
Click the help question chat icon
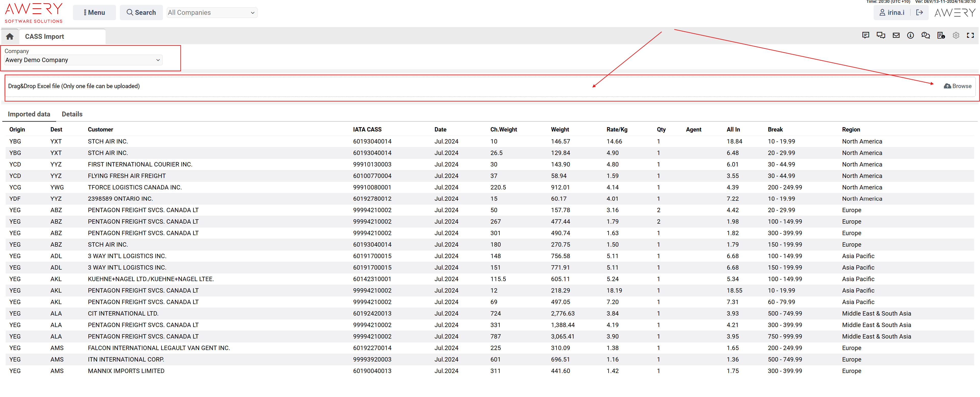[x=926, y=35]
